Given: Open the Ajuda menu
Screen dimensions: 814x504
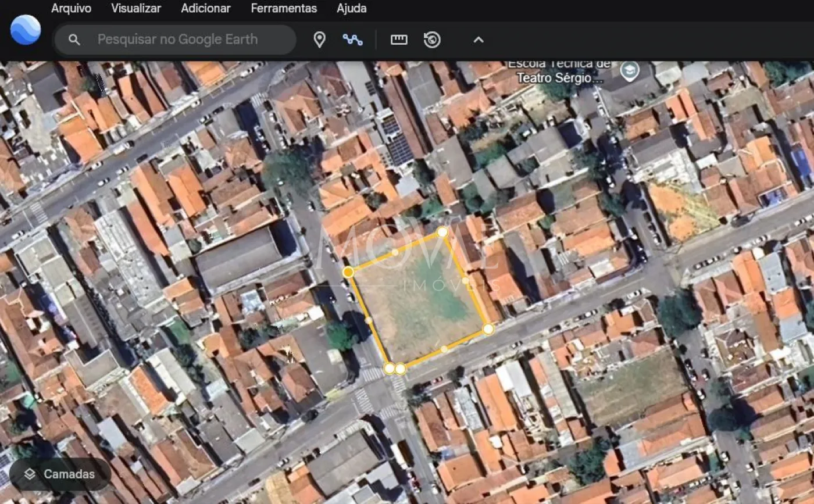Looking at the screenshot, I should pos(352,8).
